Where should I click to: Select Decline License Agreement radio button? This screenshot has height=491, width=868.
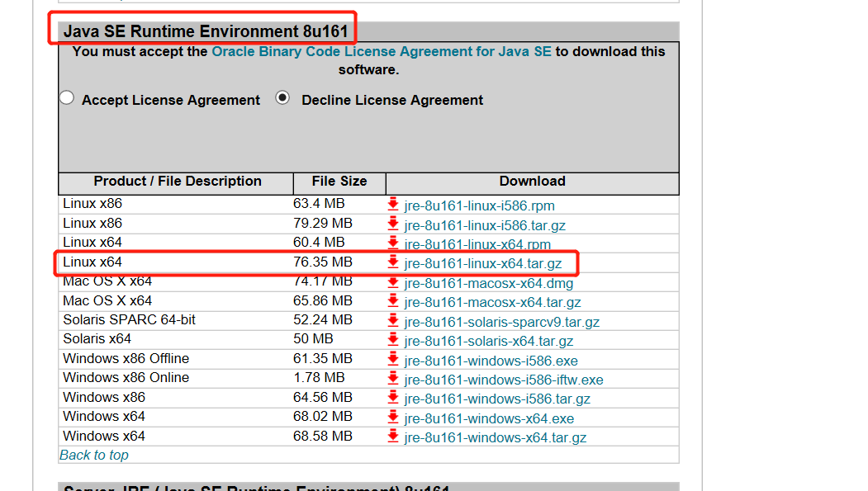point(282,98)
